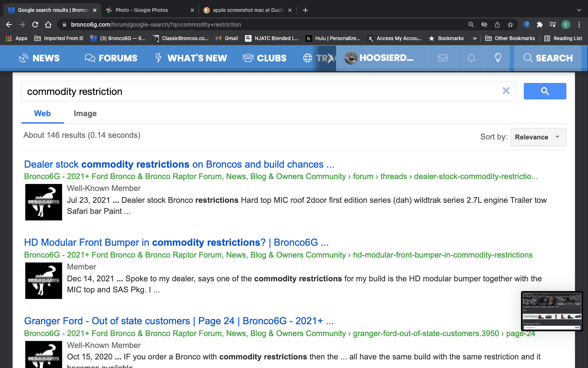The image size is (588, 368).
Task: Click the forum SEARCH button
Action: pos(548,58)
